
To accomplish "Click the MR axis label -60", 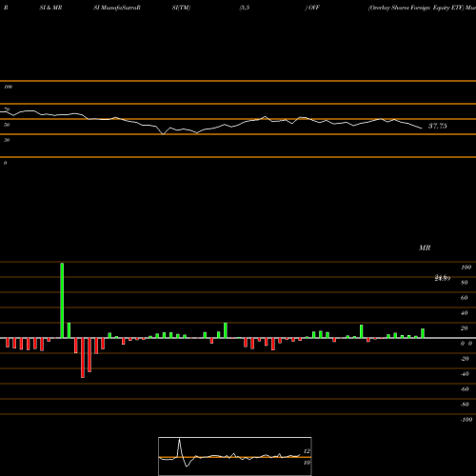I will click(465, 389).
